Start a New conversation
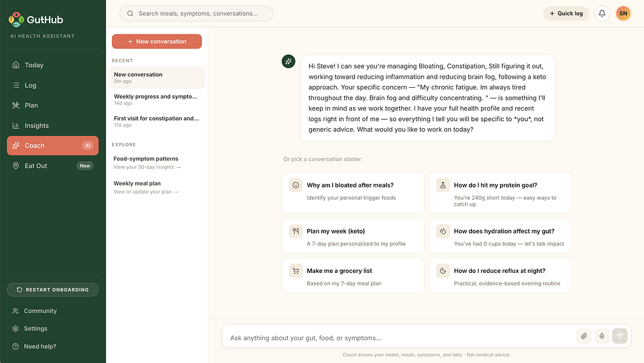The image size is (644, 363). 157,41
